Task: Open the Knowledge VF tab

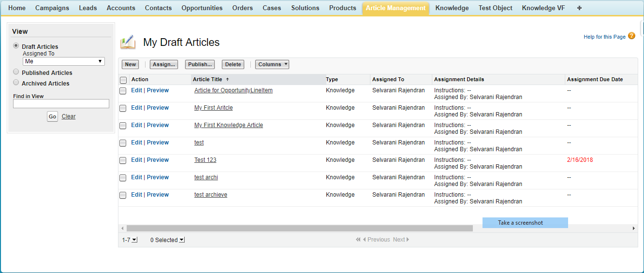Action: (x=543, y=8)
